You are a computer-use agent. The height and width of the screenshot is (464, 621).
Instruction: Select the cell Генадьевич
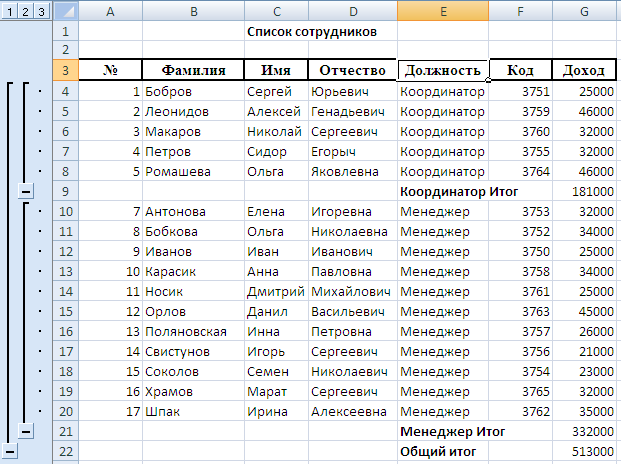353,112
